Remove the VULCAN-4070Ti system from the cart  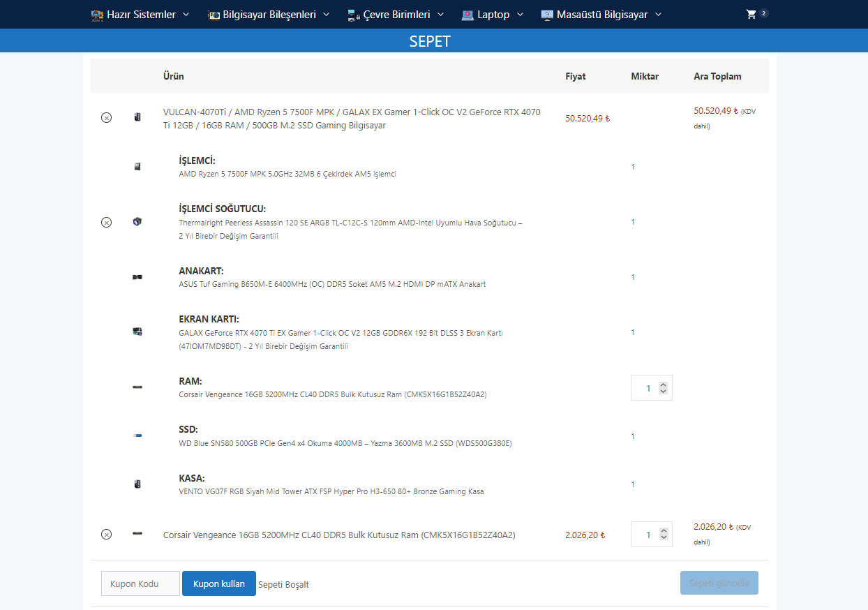106,118
